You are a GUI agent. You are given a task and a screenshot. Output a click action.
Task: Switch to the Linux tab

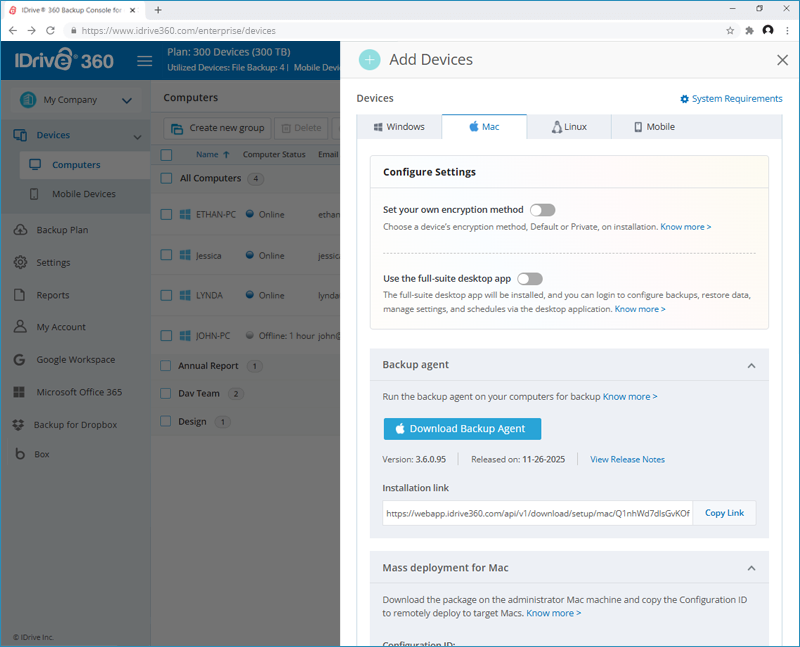[568, 127]
